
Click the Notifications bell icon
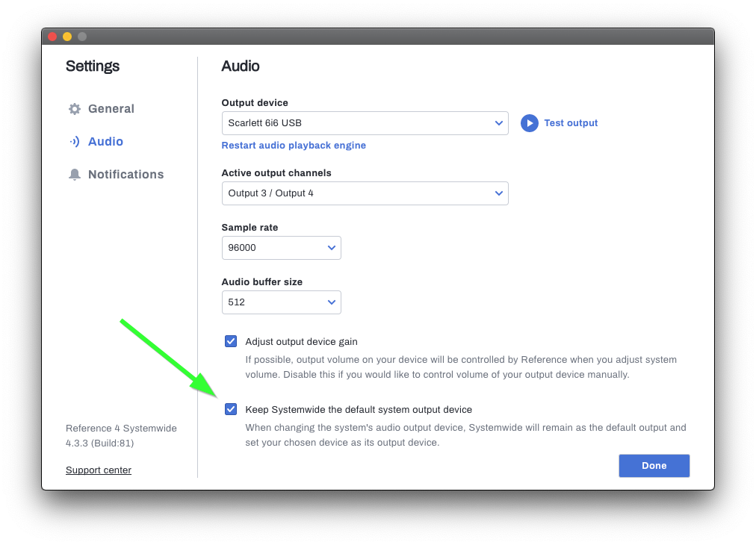pyautogui.click(x=74, y=175)
